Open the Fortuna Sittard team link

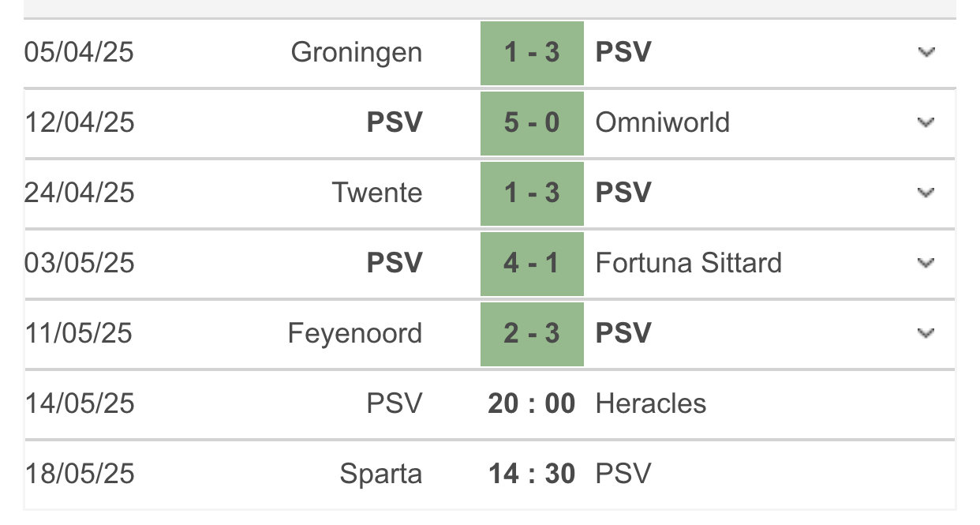tap(689, 263)
